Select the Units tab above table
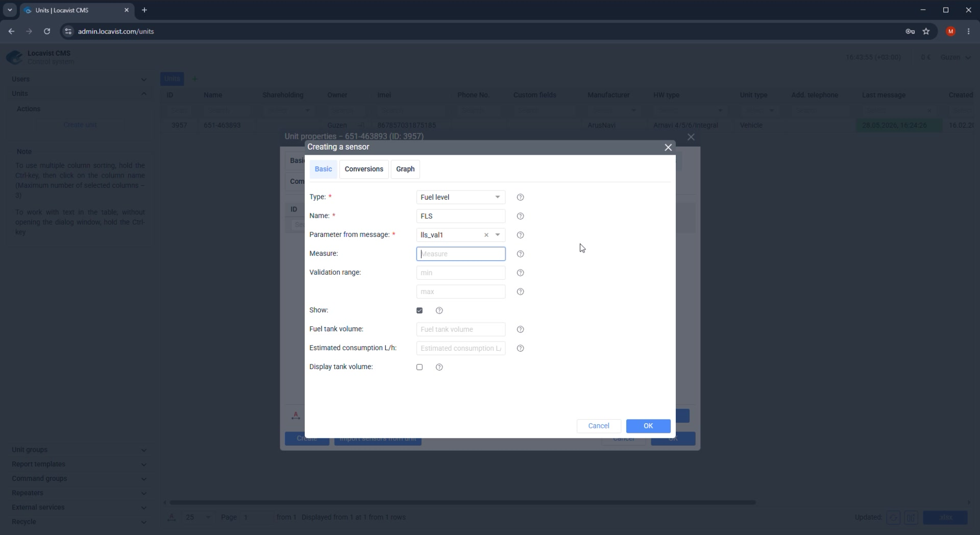Viewport: 980px width, 535px height. pos(172,79)
